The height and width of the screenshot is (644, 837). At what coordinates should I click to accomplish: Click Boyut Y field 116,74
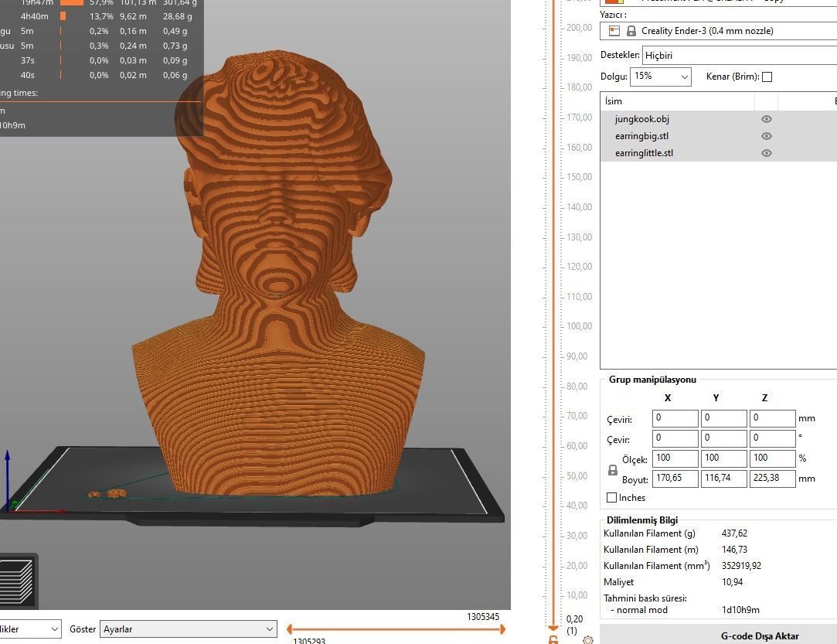(724, 479)
